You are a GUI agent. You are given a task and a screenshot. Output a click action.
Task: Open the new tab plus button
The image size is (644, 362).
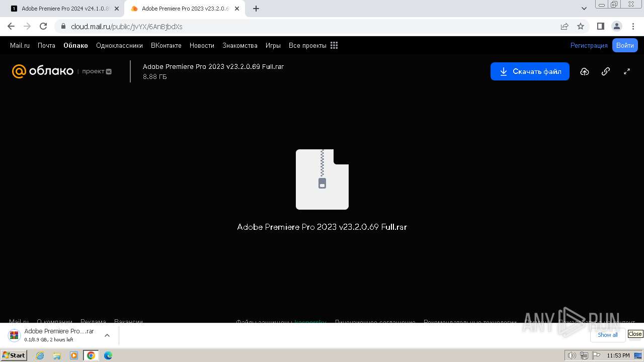256,9
